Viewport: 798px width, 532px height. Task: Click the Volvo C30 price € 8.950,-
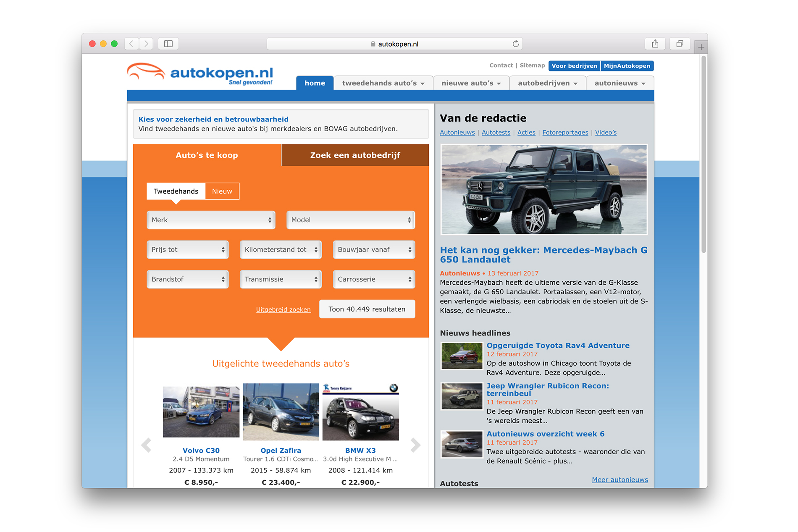pyautogui.click(x=201, y=482)
